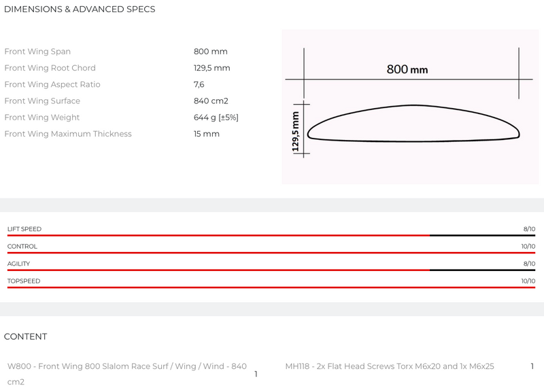Open the W800 Front Wing 800 content item
Screen dimensions: 544x392
click(126, 367)
